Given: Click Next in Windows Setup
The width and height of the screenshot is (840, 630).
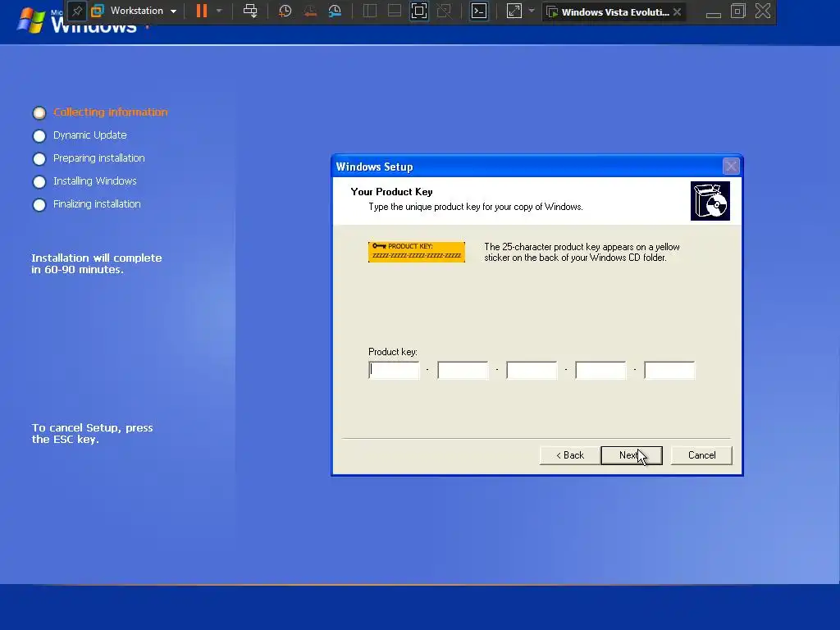Looking at the screenshot, I should 632,455.
